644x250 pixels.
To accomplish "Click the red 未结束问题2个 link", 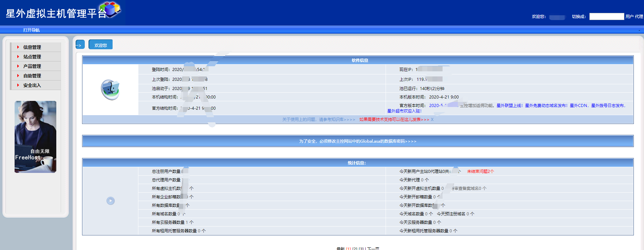I will click(x=481, y=172).
